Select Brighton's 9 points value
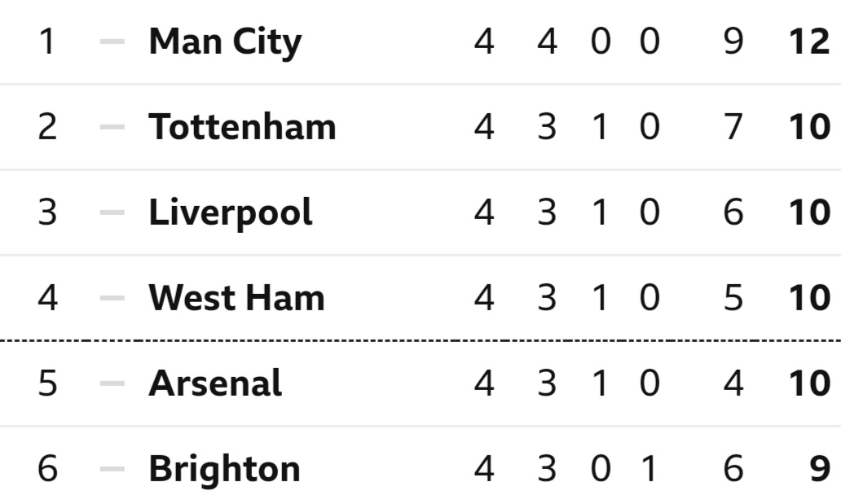Viewport: 859px width, 504px height. pos(820,469)
